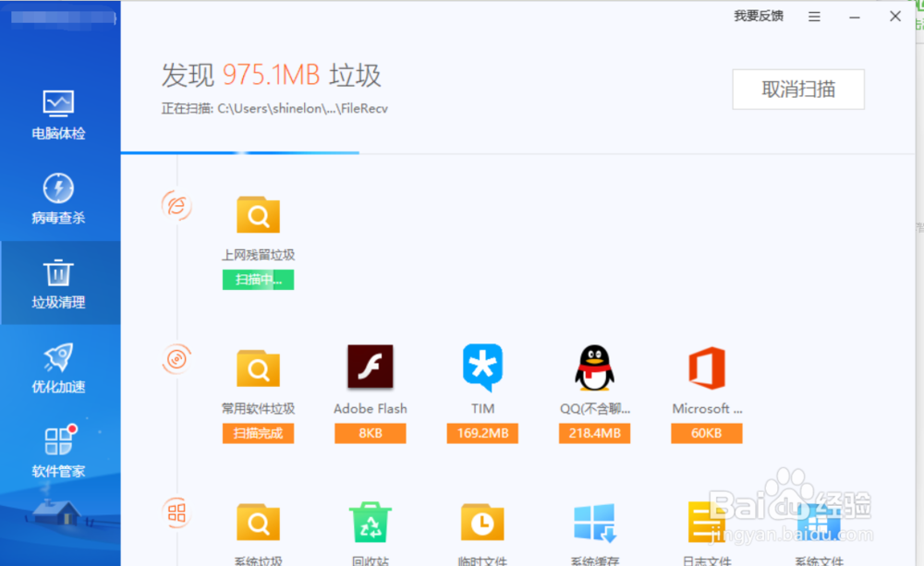
Task: Click the 回收站 recycle bin icon
Action: click(371, 522)
